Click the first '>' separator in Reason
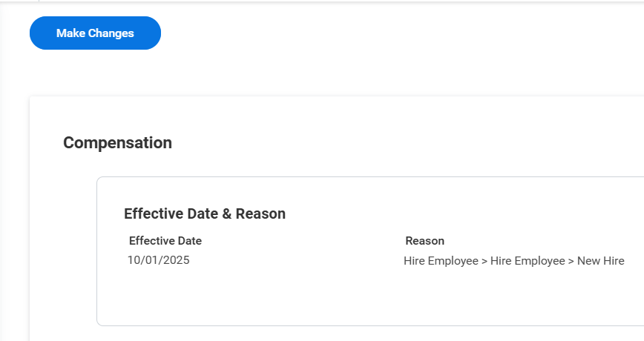Screen dimensions: 644x341 (x=484, y=261)
